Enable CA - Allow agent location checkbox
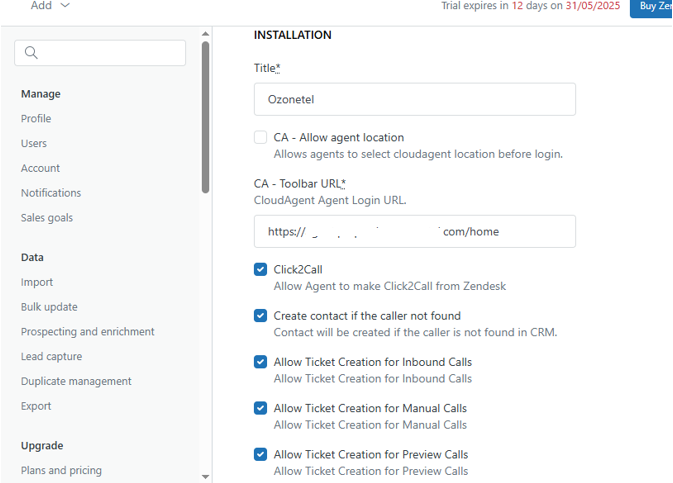 [x=261, y=137]
